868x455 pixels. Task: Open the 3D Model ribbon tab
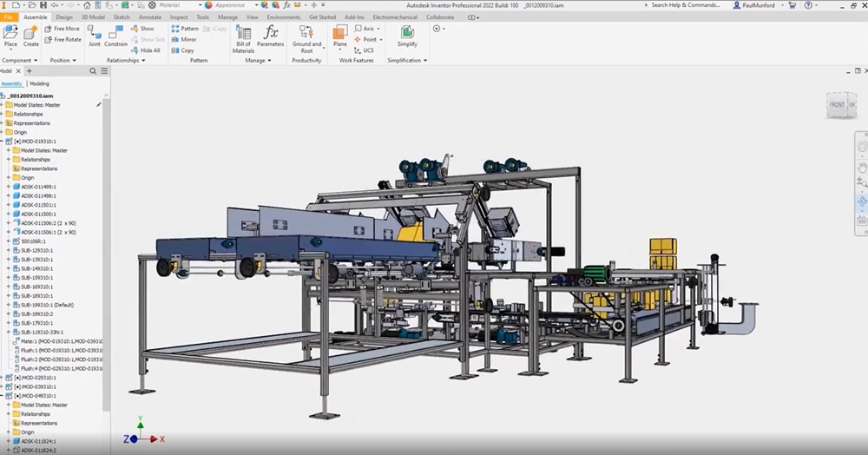[x=93, y=17]
